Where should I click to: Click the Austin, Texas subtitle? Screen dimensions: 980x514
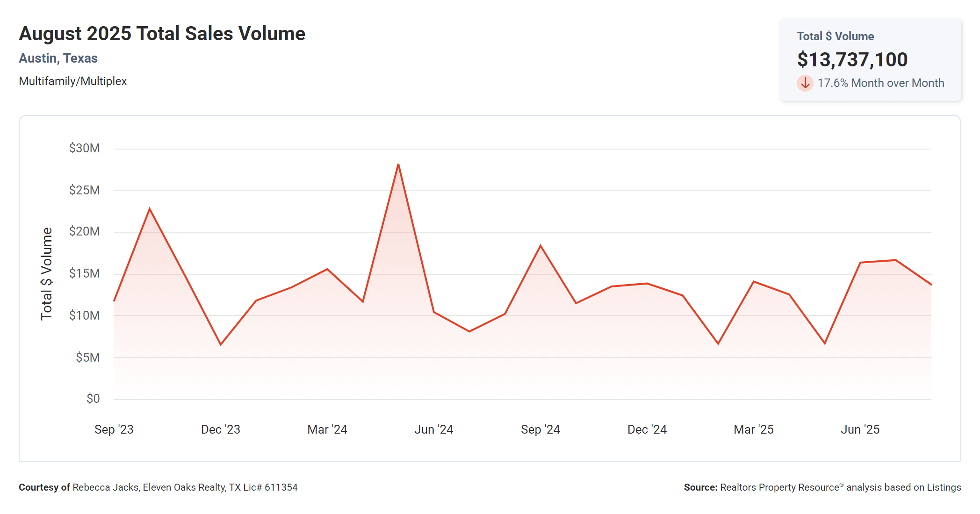click(x=58, y=58)
